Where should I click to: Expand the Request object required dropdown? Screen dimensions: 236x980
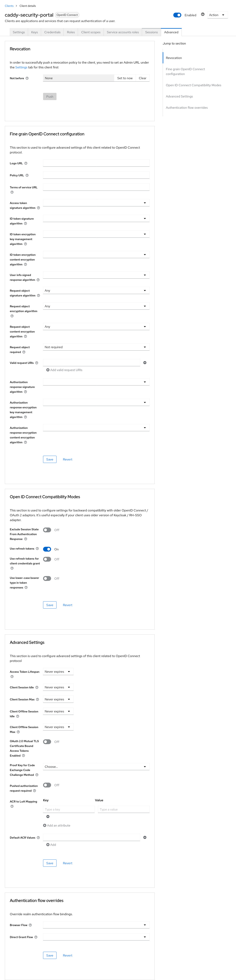96,347
